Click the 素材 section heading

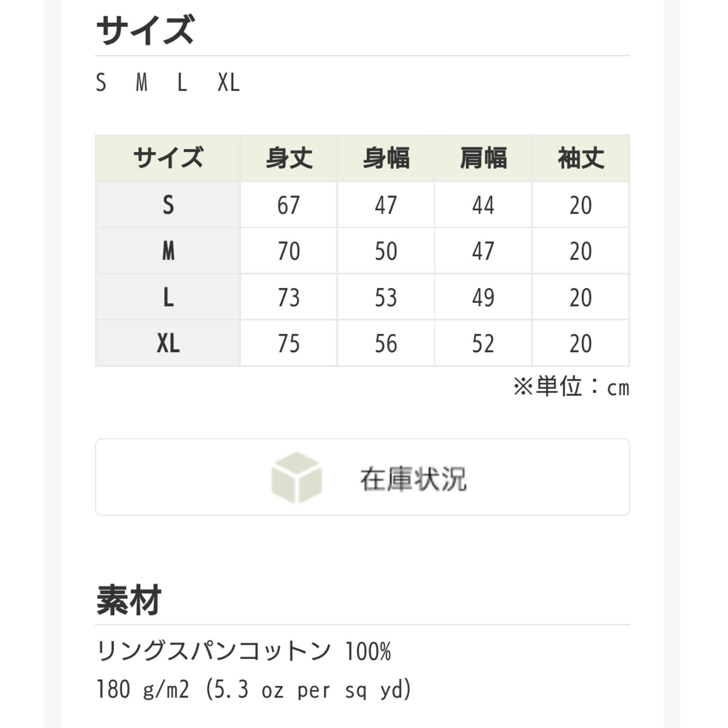(x=129, y=600)
